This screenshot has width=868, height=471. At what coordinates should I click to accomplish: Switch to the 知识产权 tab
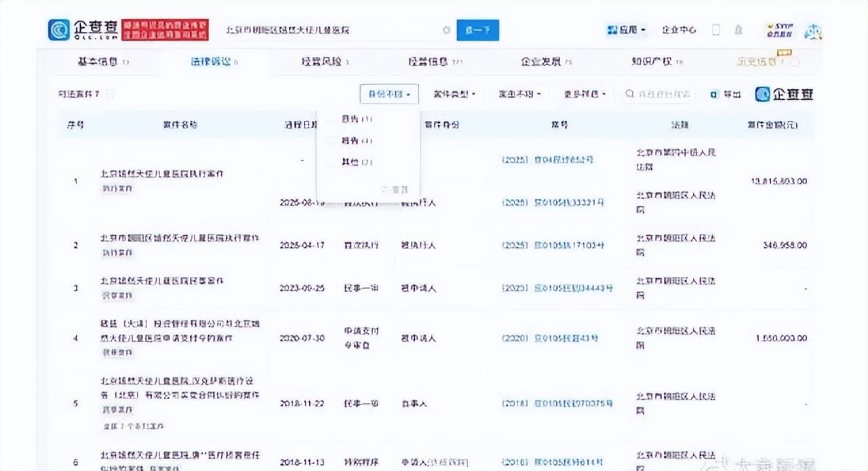point(657,62)
